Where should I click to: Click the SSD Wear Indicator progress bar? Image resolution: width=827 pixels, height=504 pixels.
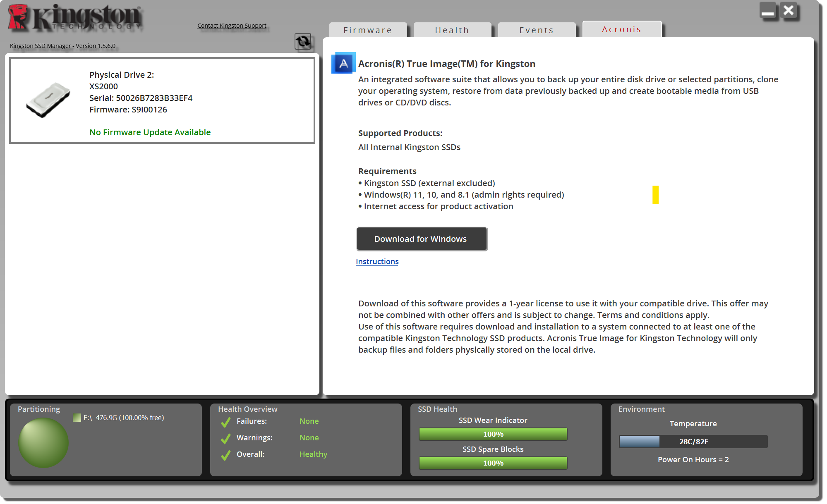493,434
